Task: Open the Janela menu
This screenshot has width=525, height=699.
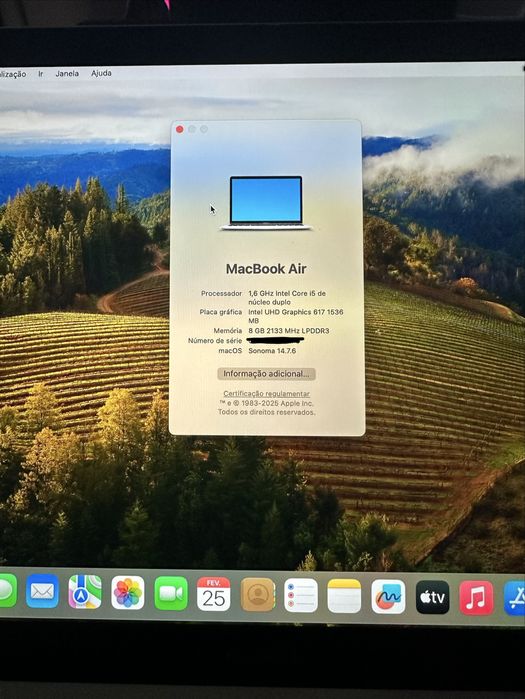Action: 67,74
